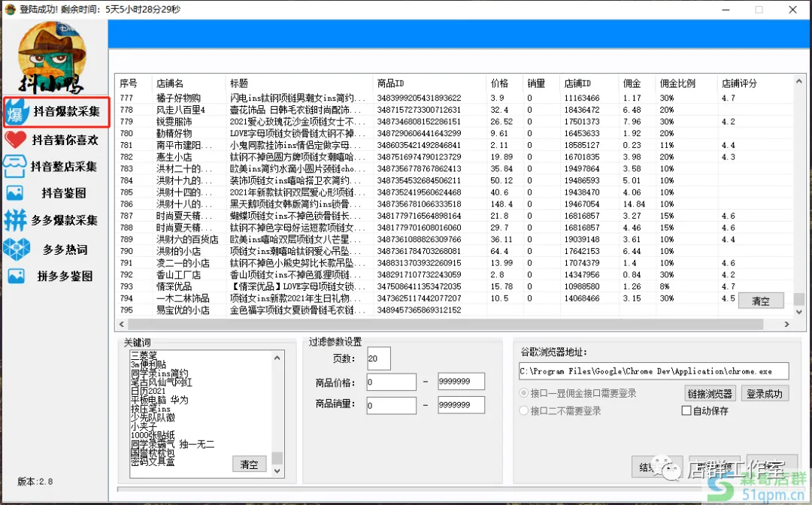The image size is (812, 505).
Task: Click 登录成功 button
Action: (765, 393)
